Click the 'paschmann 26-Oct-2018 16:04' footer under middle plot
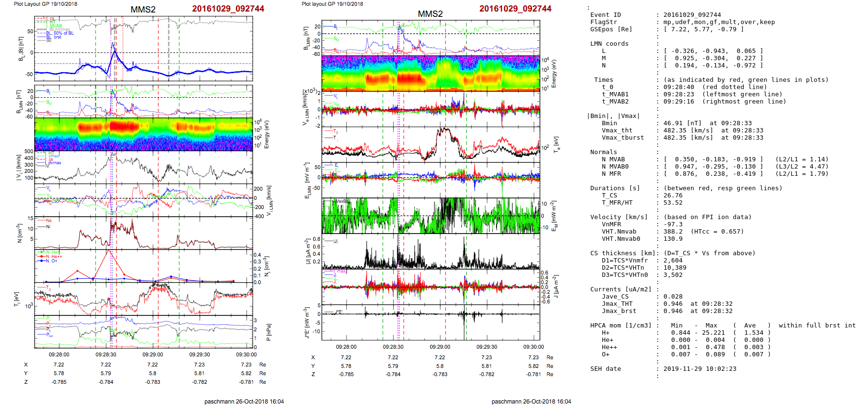The image size is (868, 405). (531, 402)
